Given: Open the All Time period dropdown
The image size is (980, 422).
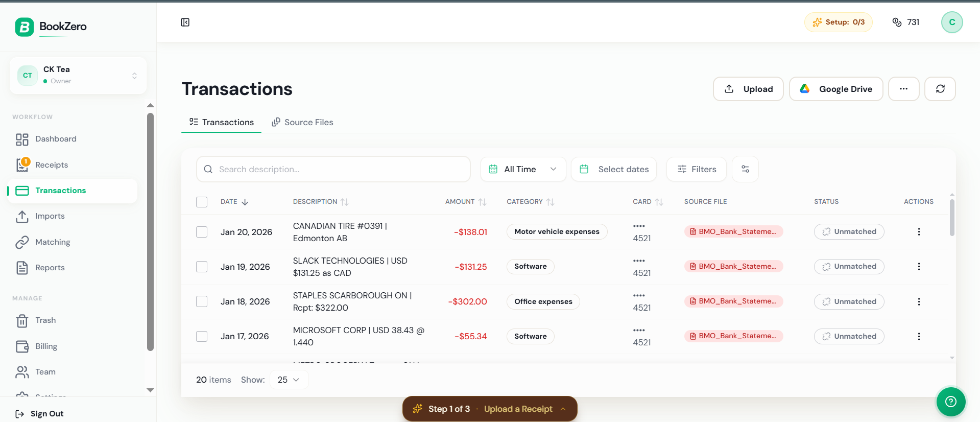Looking at the screenshot, I should [x=523, y=169].
